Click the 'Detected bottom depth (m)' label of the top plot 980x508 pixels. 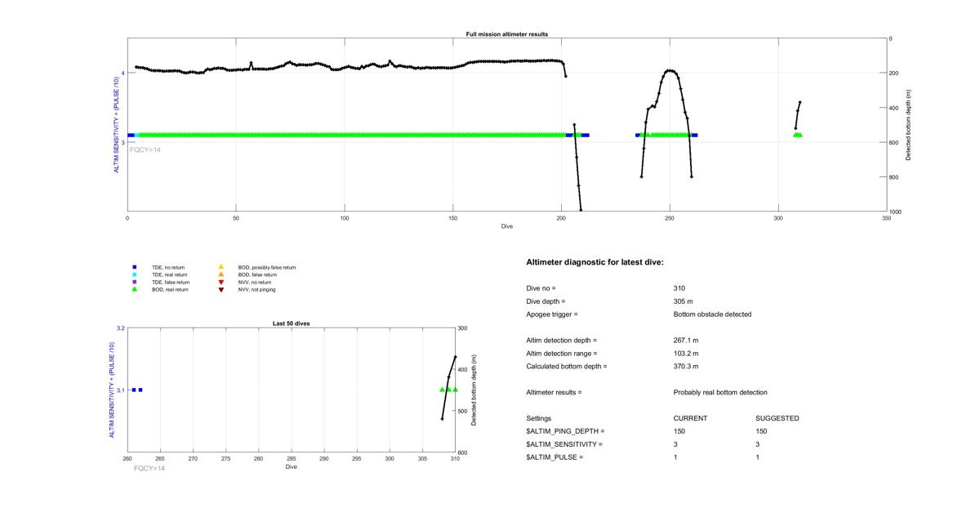pyautogui.click(x=907, y=125)
